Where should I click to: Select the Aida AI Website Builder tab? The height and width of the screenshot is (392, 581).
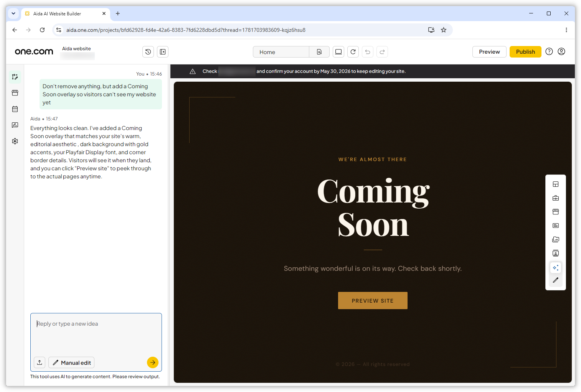point(65,13)
